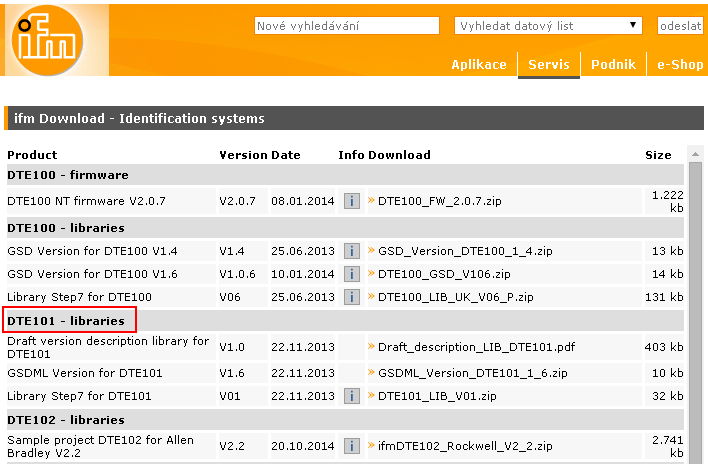This screenshot has width=708, height=464.
Task: Click product text Library Step7 for DTE100
Action: [79, 297]
